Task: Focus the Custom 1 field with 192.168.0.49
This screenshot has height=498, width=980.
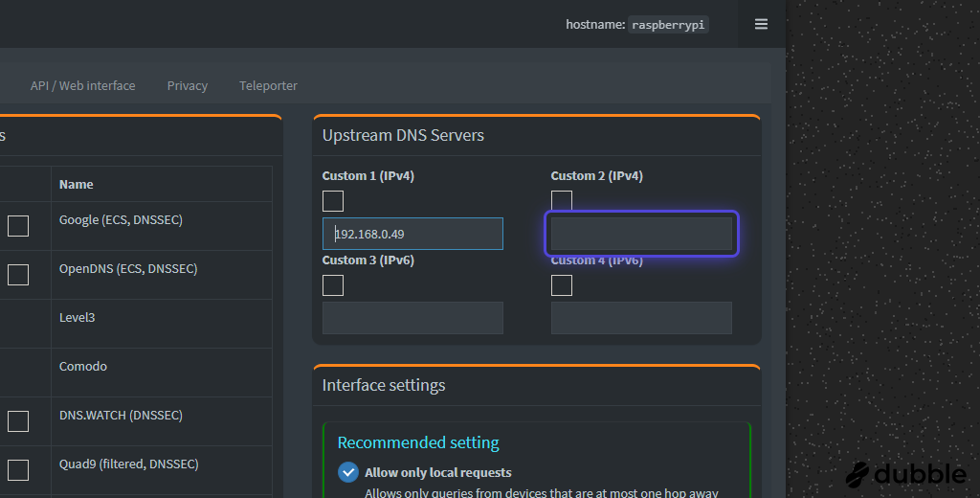Action: tap(412, 234)
